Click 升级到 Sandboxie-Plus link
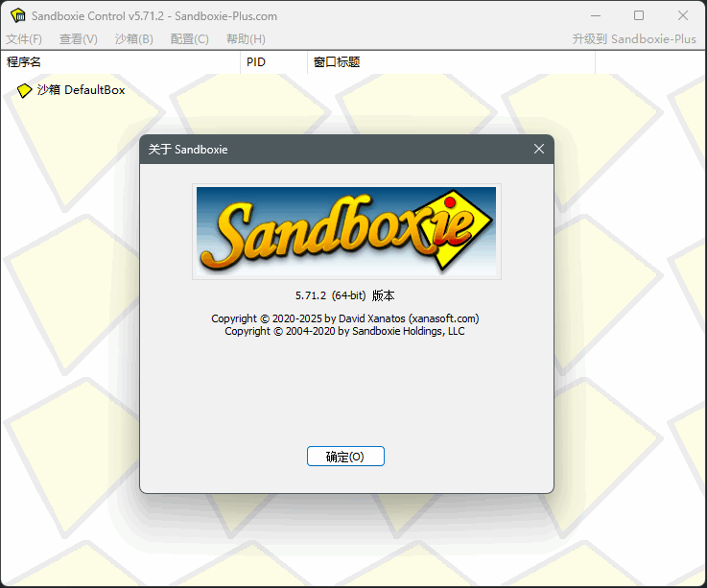Image resolution: width=707 pixels, height=588 pixels. tap(633, 39)
